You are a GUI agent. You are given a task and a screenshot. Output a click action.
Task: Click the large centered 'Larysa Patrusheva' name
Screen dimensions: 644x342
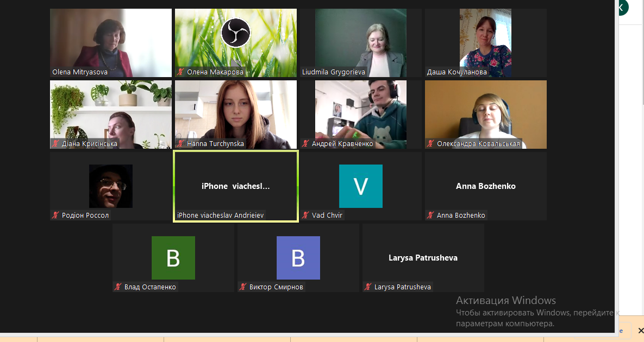coord(423,258)
